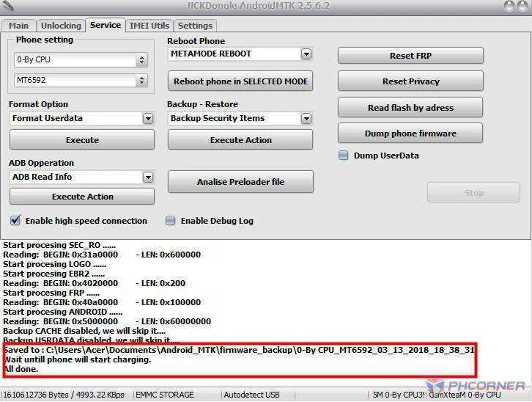Click Reboot phone in SELECTED MODE
The width and height of the screenshot is (532, 402).
[240, 81]
